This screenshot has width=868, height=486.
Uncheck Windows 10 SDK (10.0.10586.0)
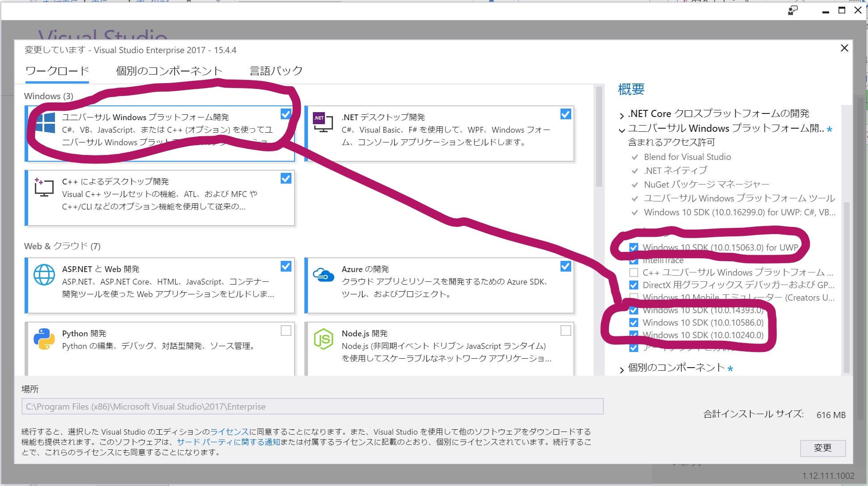[x=633, y=323]
